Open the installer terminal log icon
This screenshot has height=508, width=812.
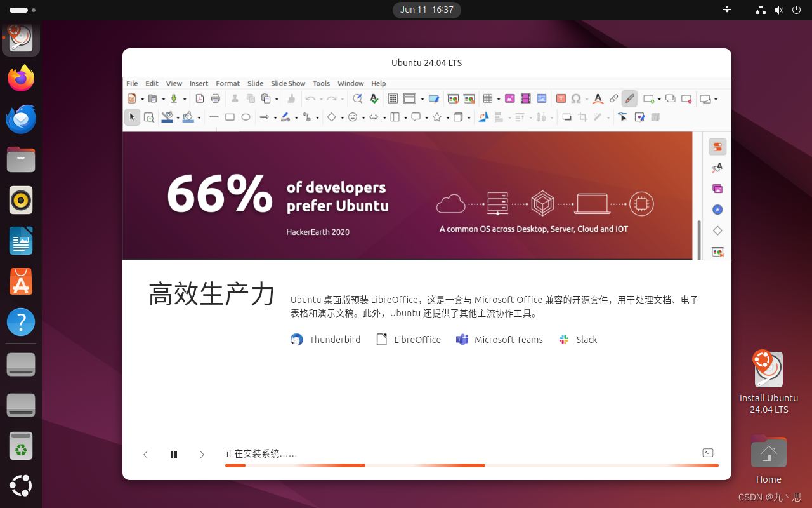[708, 453]
